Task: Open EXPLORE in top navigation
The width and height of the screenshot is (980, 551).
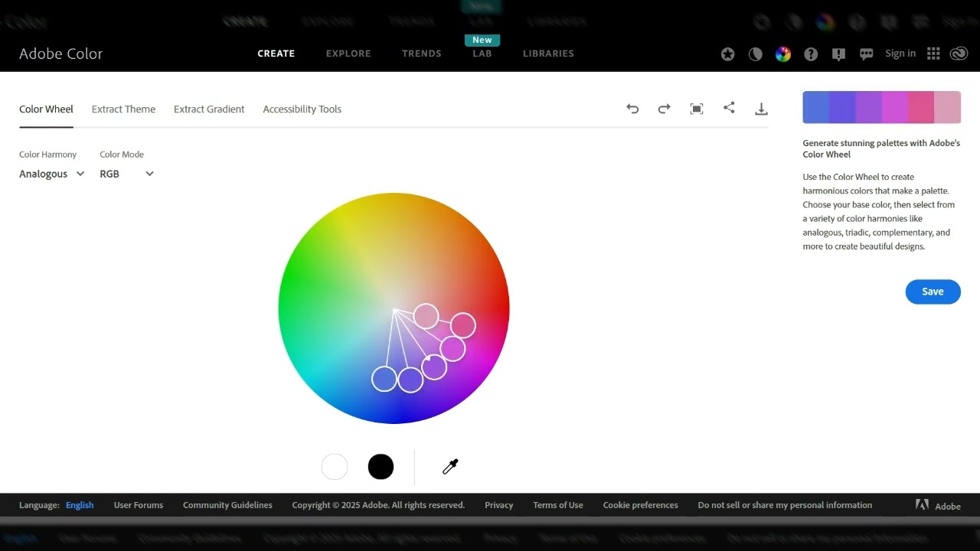Action: [x=348, y=54]
